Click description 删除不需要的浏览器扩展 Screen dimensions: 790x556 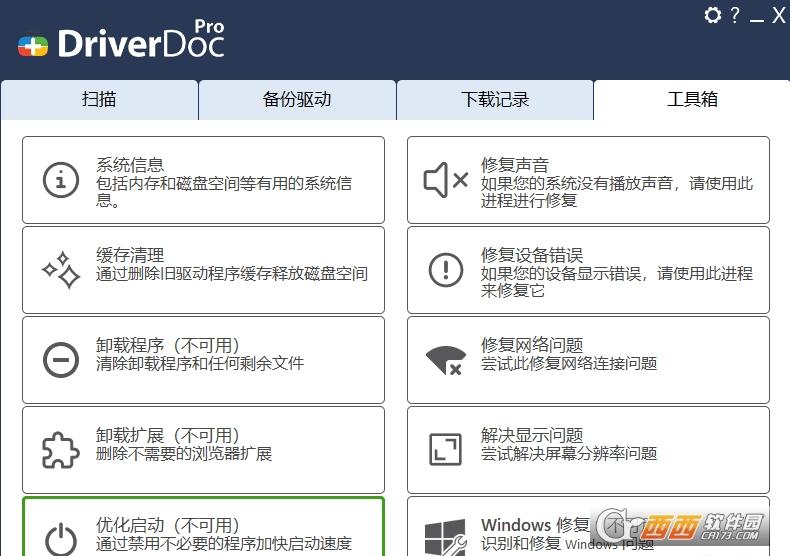184,453
